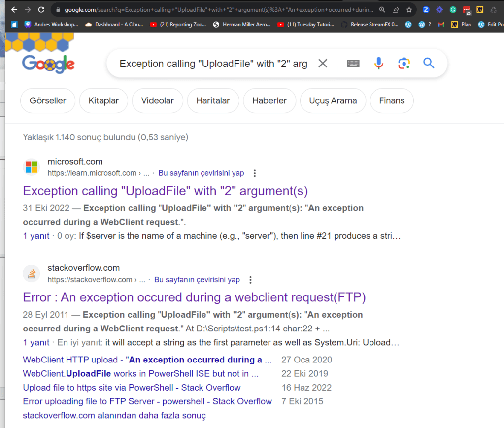Switch to the Uçuş Arama tab
Image resolution: width=504 pixels, height=428 pixels.
click(333, 100)
